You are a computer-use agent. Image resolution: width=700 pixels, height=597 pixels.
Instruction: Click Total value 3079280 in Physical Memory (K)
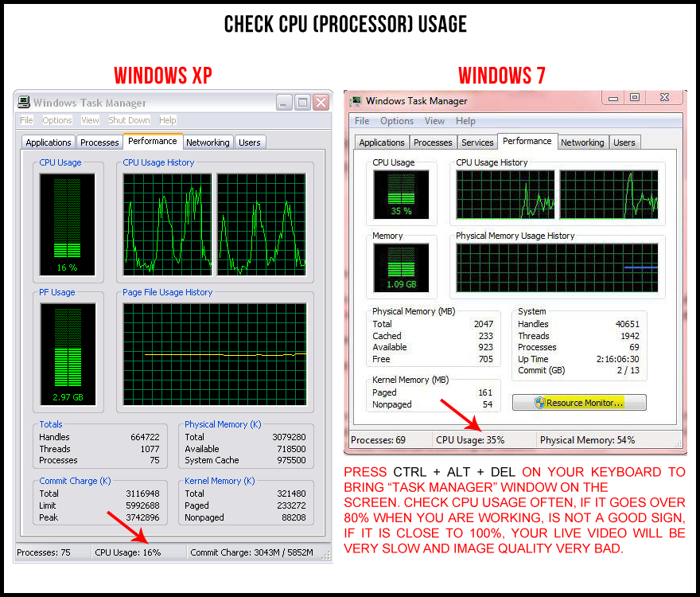tap(290, 437)
